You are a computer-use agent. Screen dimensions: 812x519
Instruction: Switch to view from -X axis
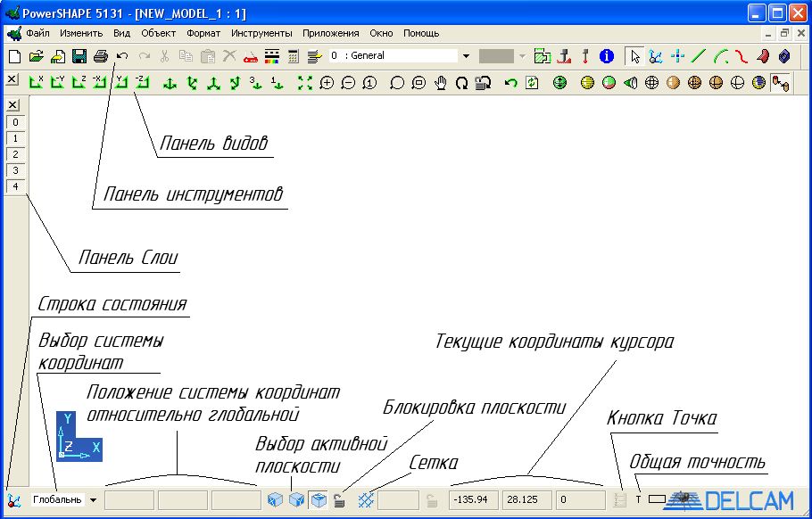(x=99, y=82)
